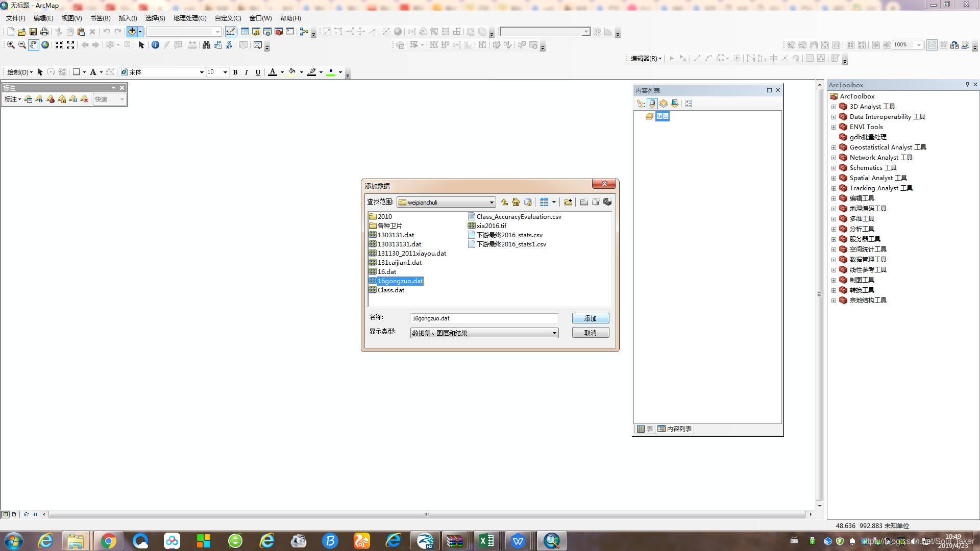Select the xia2016.tif file
The image size is (980, 551).
point(491,226)
